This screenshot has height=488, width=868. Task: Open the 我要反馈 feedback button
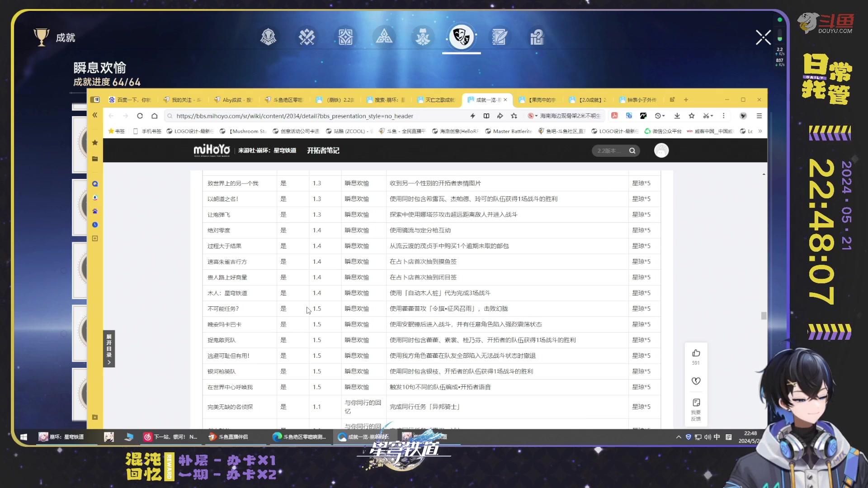[x=696, y=409]
